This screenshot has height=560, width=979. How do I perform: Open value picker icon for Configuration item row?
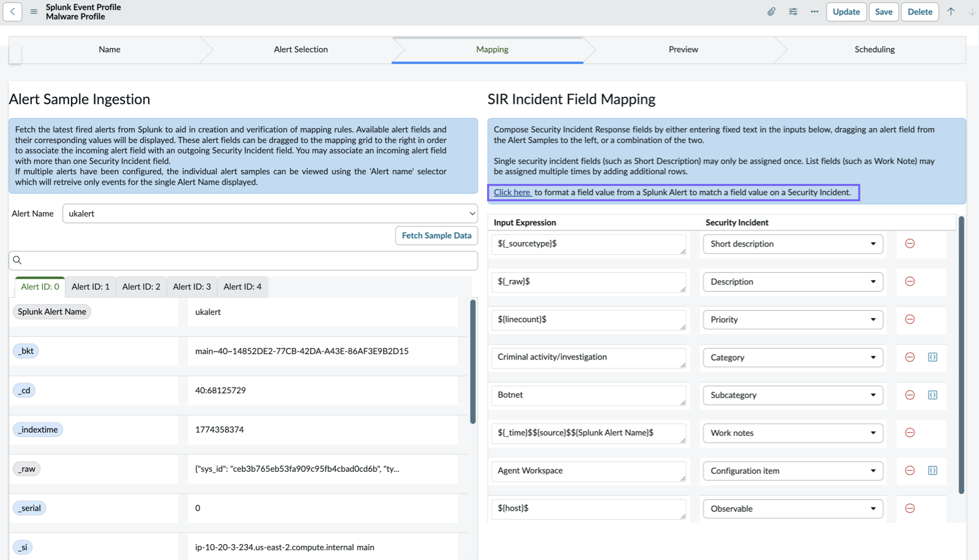[x=932, y=471]
